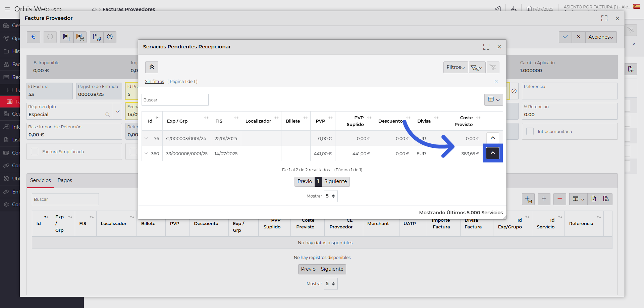
Task: Click the export to PDF icon in services toolbar
Action: pos(606,199)
